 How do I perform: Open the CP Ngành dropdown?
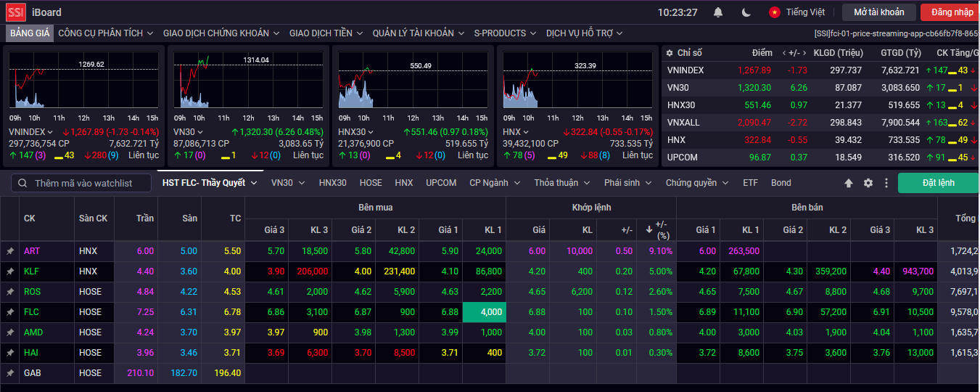click(x=496, y=183)
